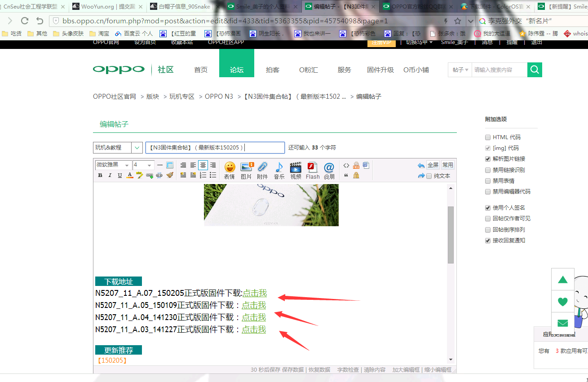Insert hidden content with the lock icon

click(356, 176)
